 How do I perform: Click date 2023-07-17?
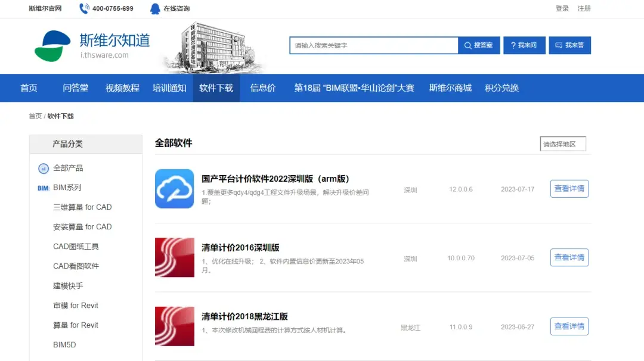[x=518, y=189]
